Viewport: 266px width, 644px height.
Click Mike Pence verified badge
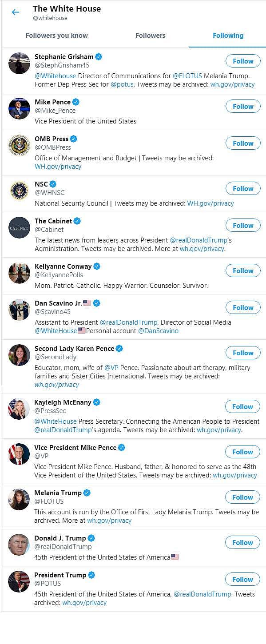point(75,102)
